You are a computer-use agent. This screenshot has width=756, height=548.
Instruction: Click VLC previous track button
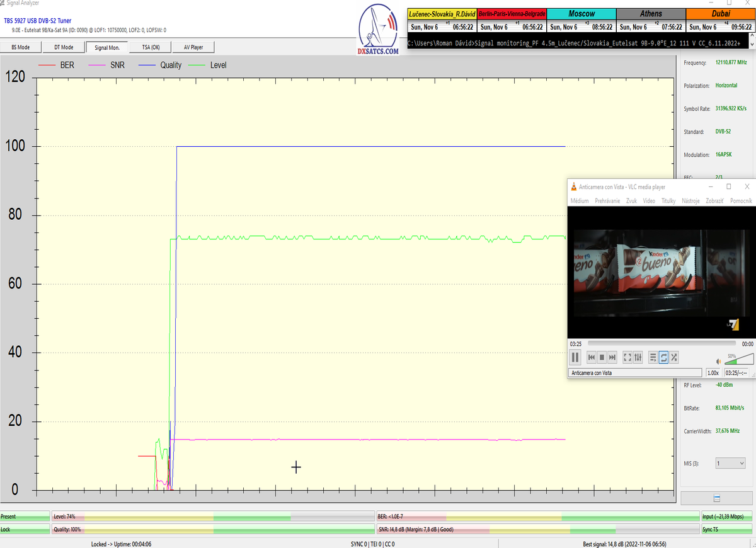click(x=592, y=358)
